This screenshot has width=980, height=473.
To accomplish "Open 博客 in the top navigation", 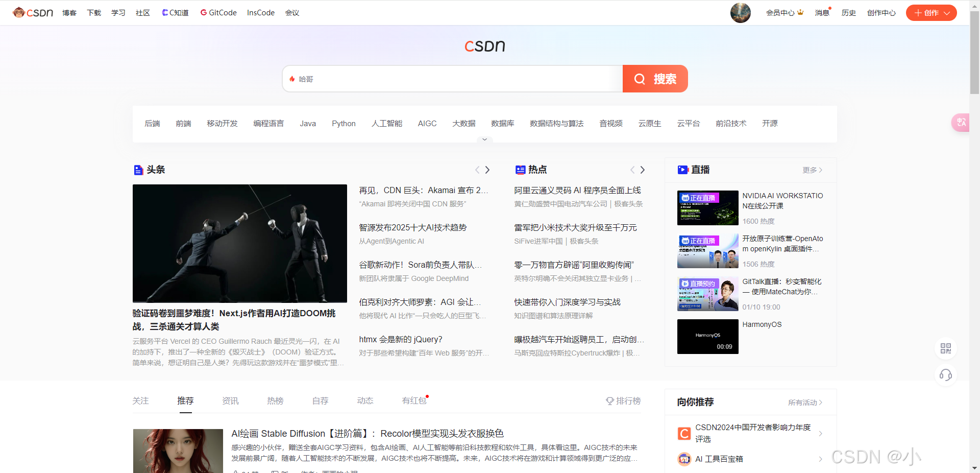I will click(69, 13).
